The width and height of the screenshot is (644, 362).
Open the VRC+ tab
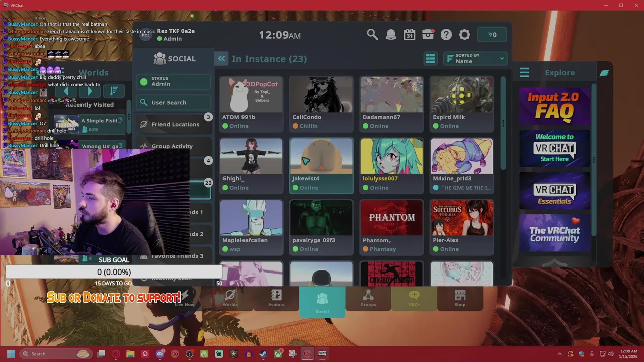(414, 298)
